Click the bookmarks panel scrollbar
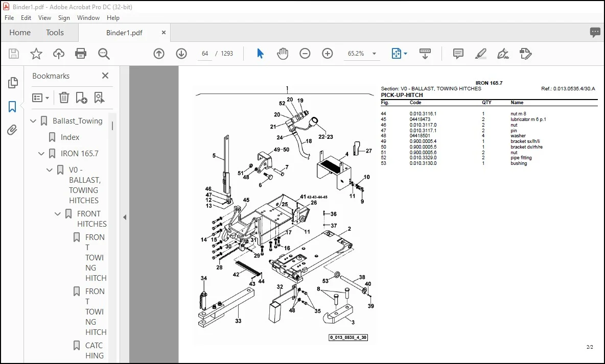The width and height of the screenshot is (605, 364). pyautogui.click(x=112, y=126)
